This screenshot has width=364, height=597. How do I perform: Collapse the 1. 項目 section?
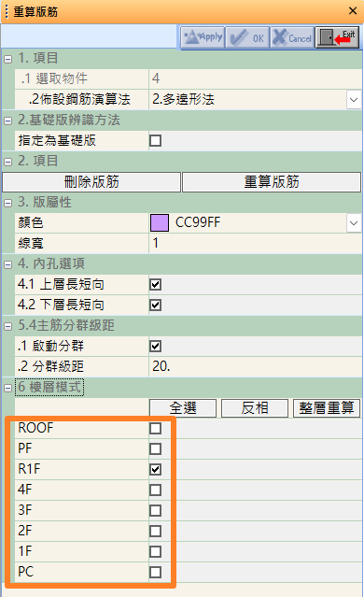(8, 59)
